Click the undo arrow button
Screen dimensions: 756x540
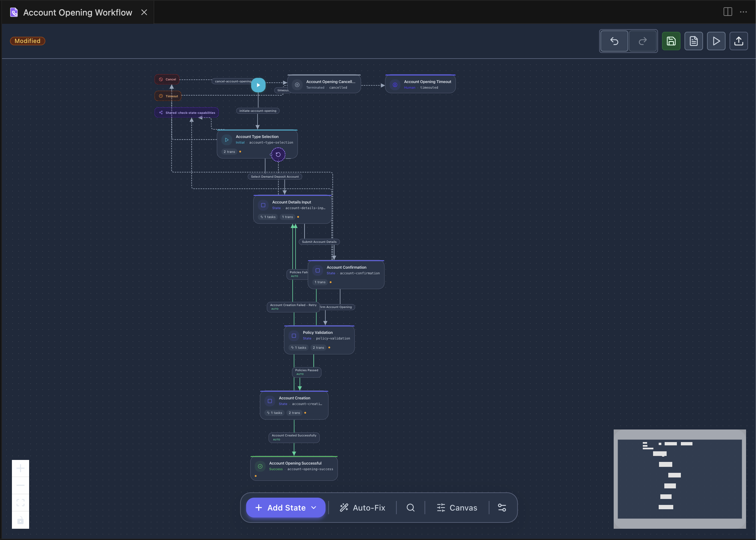[614, 41]
